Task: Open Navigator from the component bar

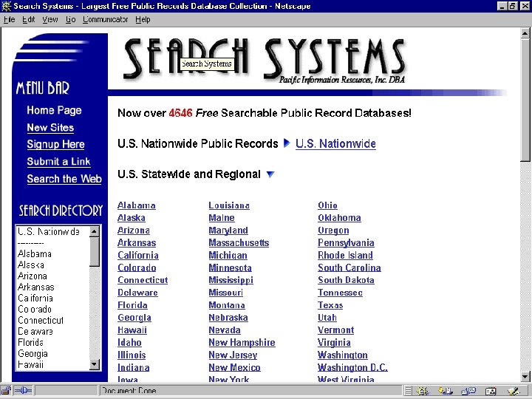Action: coord(423,391)
